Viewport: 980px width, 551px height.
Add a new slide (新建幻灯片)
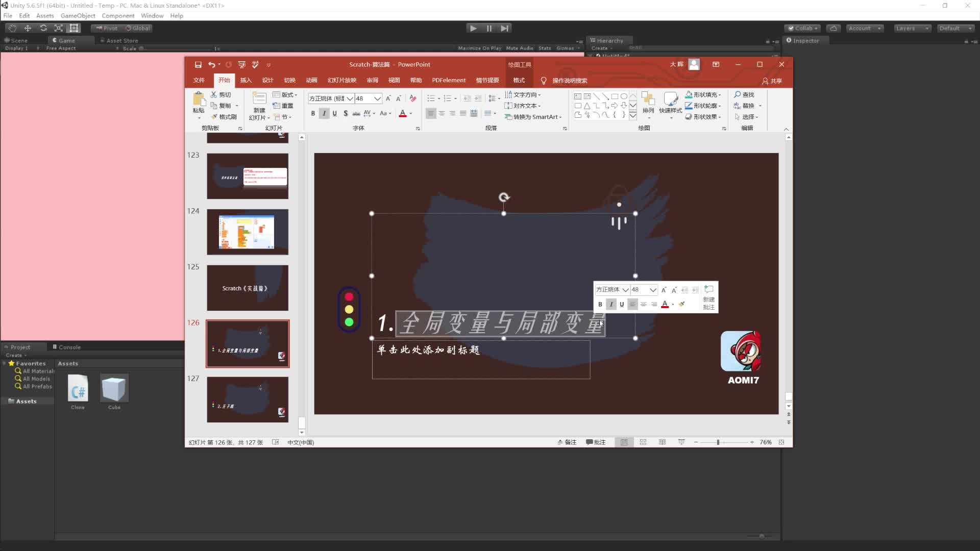pyautogui.click(x=259, y=106)
